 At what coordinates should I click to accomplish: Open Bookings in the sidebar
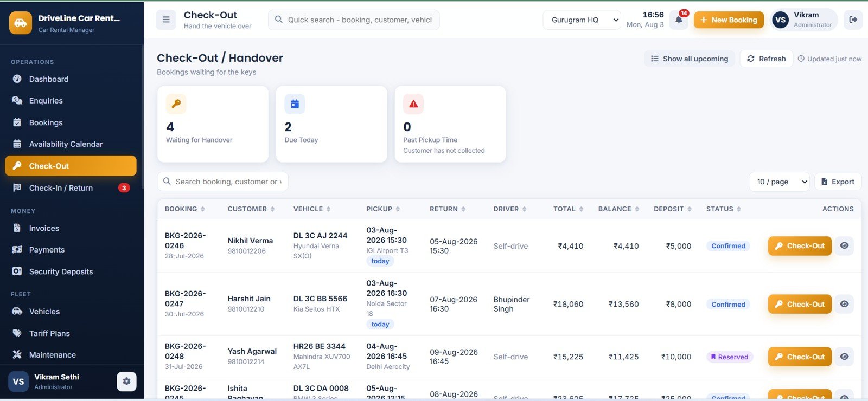coord(71,122)
